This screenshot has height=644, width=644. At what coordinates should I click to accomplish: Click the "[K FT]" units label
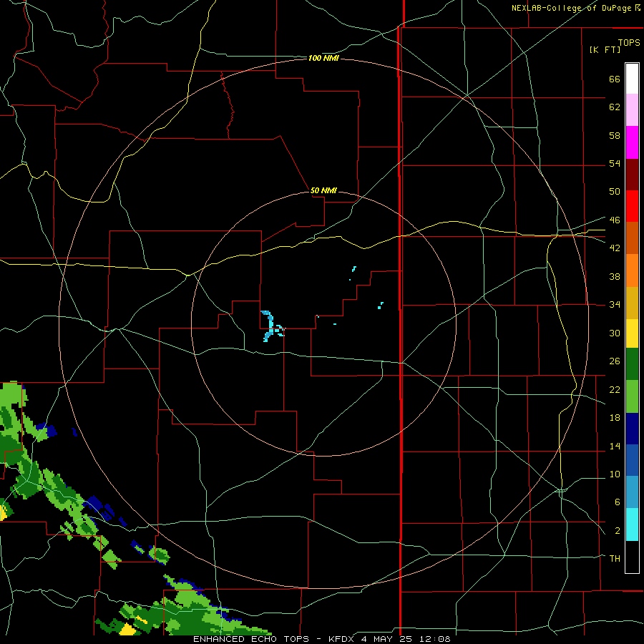pos(605,49)
